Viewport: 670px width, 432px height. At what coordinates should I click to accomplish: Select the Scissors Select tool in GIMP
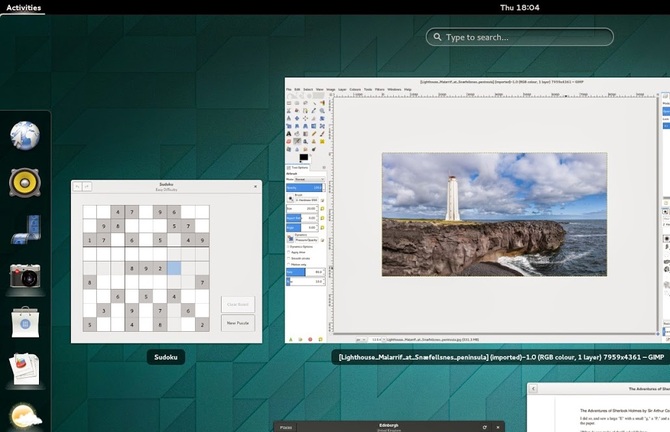(x=289, y=111)
